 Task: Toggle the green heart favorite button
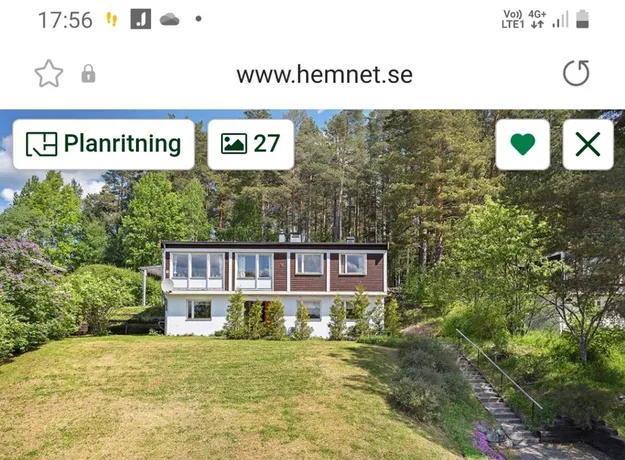(523, 144)
